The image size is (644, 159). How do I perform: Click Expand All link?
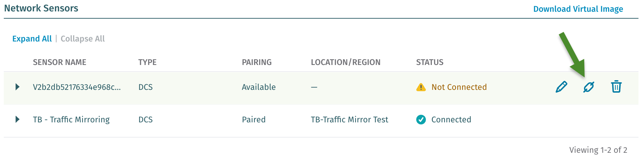tap(32, 39)
